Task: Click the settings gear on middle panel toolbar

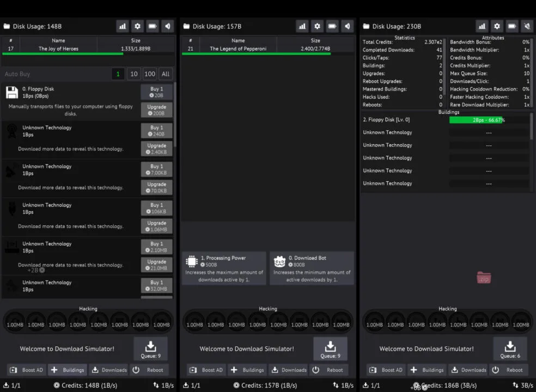Action: pyautogui.click(x=318, y=26)
